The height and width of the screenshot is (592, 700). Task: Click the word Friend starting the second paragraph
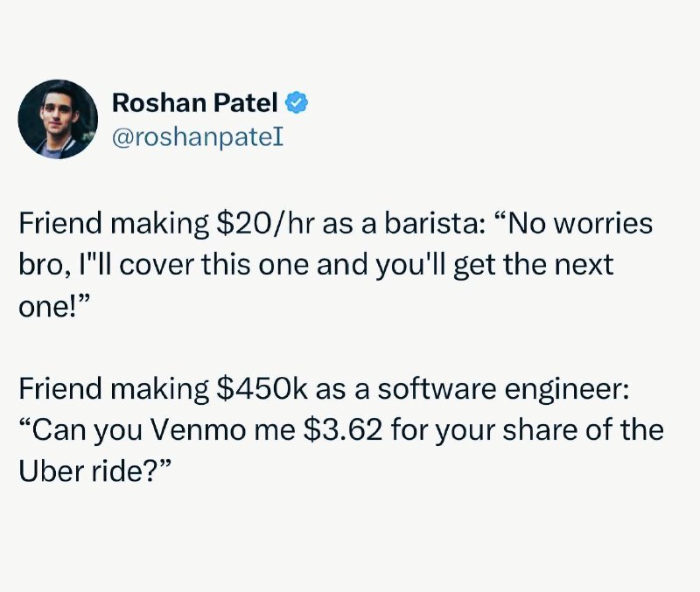click(60, 388)
